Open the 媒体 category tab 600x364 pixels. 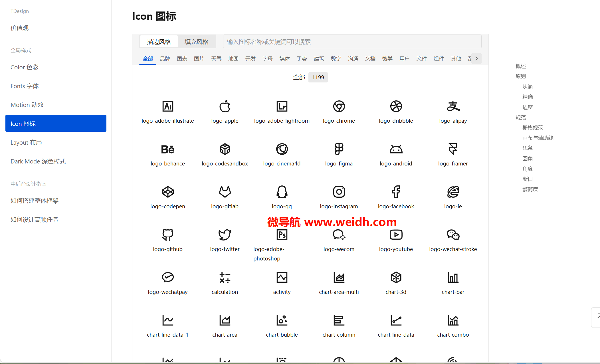[285, 58]
